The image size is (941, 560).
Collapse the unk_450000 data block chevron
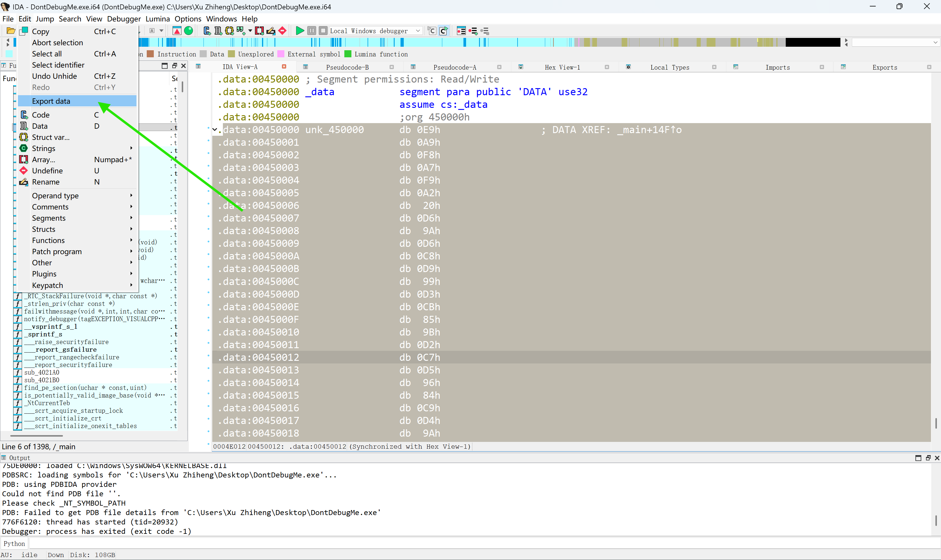coord(214,130)
